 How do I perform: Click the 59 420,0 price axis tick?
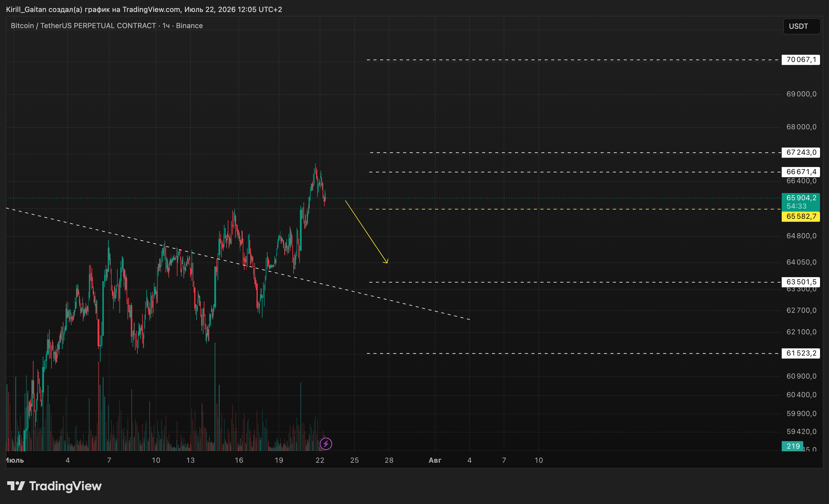coord(801,432)
